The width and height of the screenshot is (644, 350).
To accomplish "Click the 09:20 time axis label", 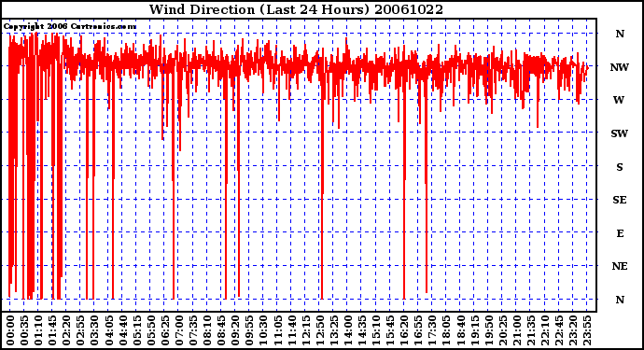I will [x=235, y=329].
